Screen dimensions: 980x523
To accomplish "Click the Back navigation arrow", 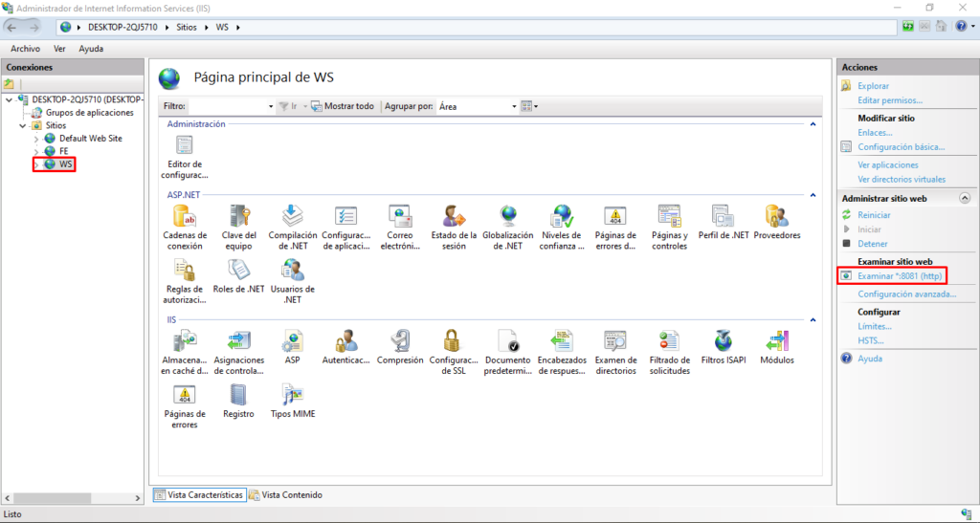I will coord(11,28).
